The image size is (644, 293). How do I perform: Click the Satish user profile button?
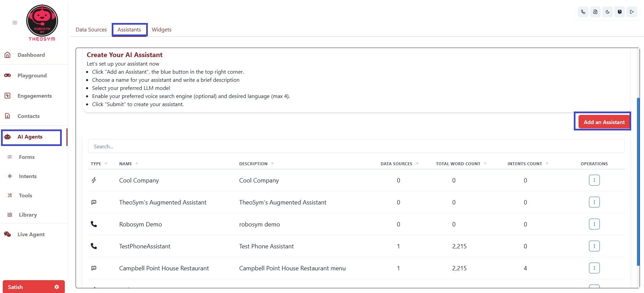click(34, 287)
